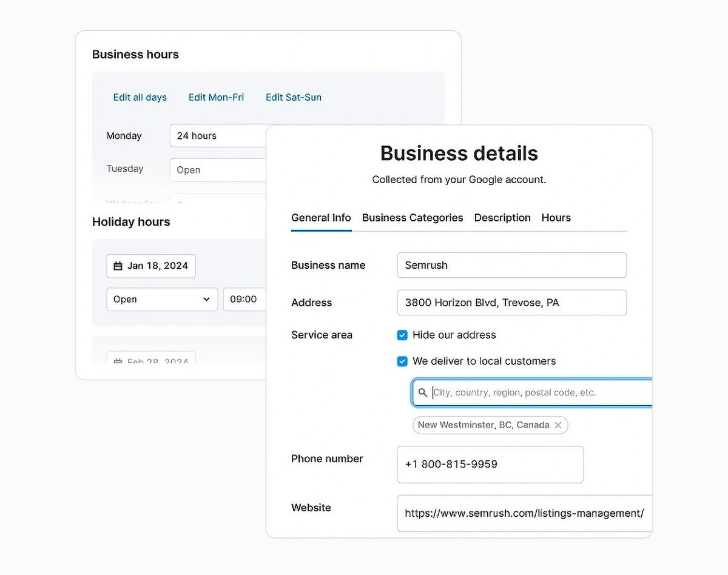Click the Business name field with Semrush
This screenshot has width=728, height=575.
coord(512,265)
